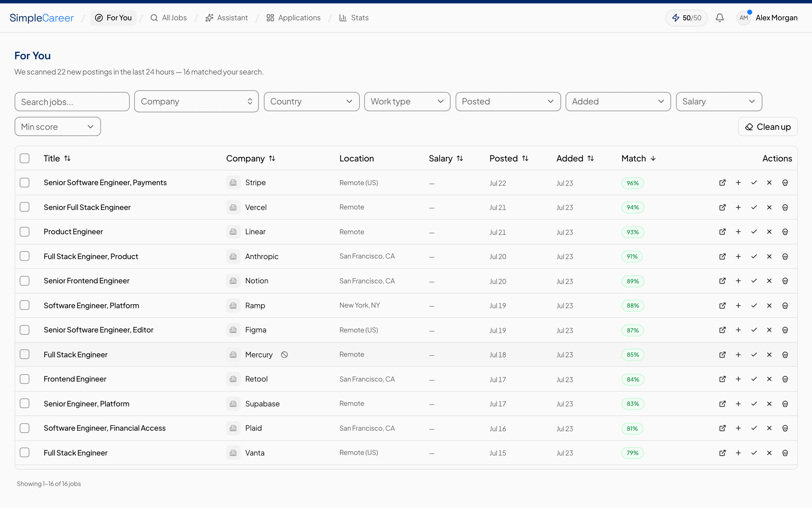The width and height of the screenshot is (812, 508).
Task: Open the Country filter dropdown
Action: click(311, 102)
